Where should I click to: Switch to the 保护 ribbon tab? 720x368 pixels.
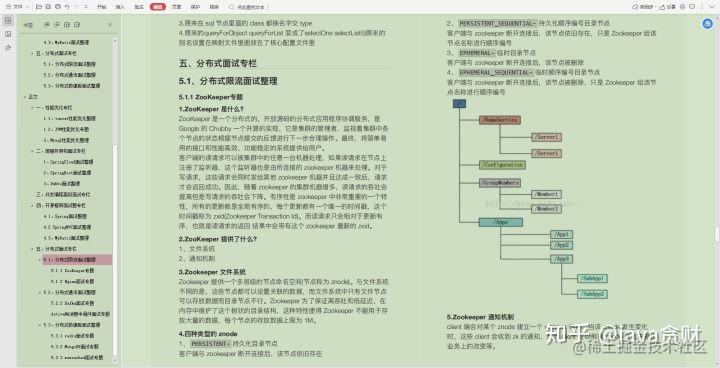click(195, 7)
